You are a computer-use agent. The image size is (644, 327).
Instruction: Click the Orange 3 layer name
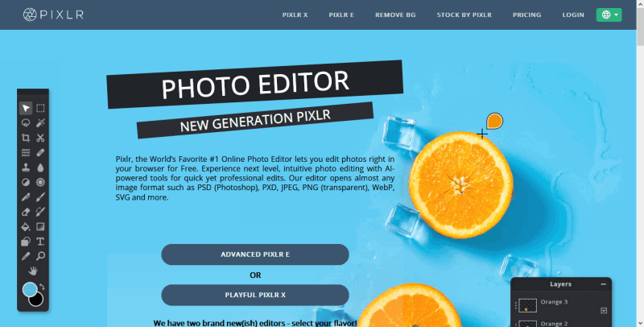coord(554,302)
